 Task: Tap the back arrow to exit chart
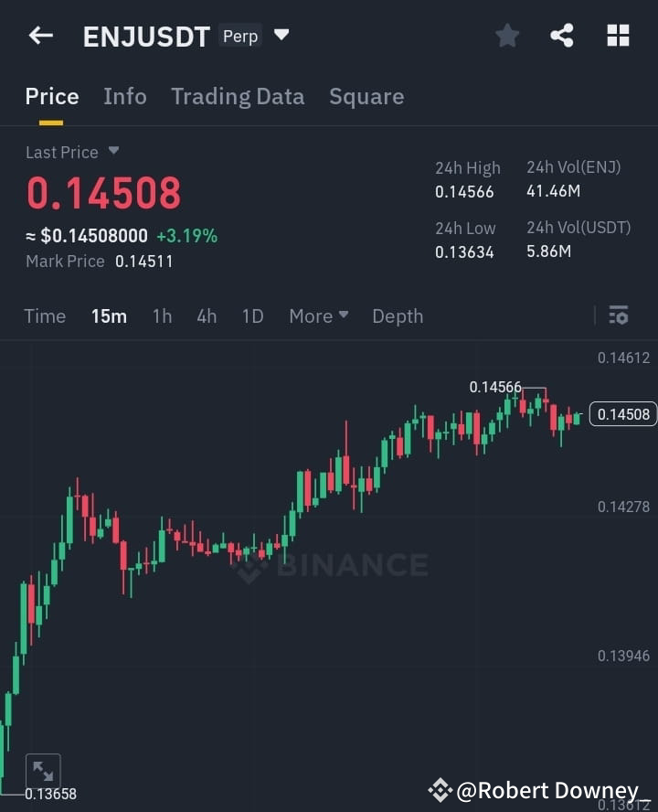coord(38,35)
